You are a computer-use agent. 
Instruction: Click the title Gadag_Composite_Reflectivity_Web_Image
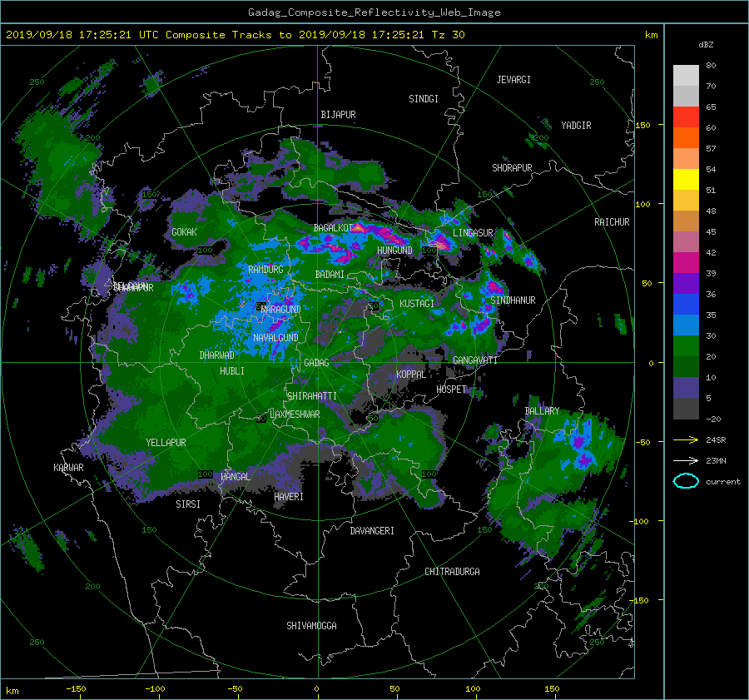(374, 12)
